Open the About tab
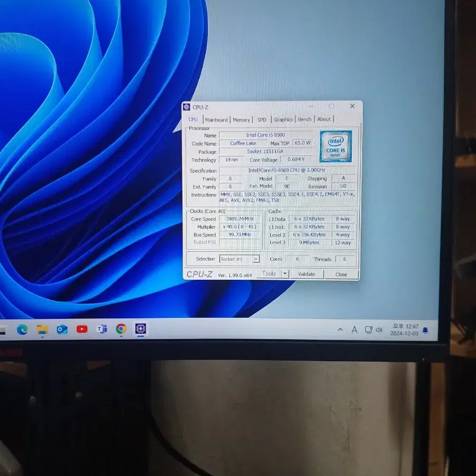 pyautogui.click(x=324, y=119)
